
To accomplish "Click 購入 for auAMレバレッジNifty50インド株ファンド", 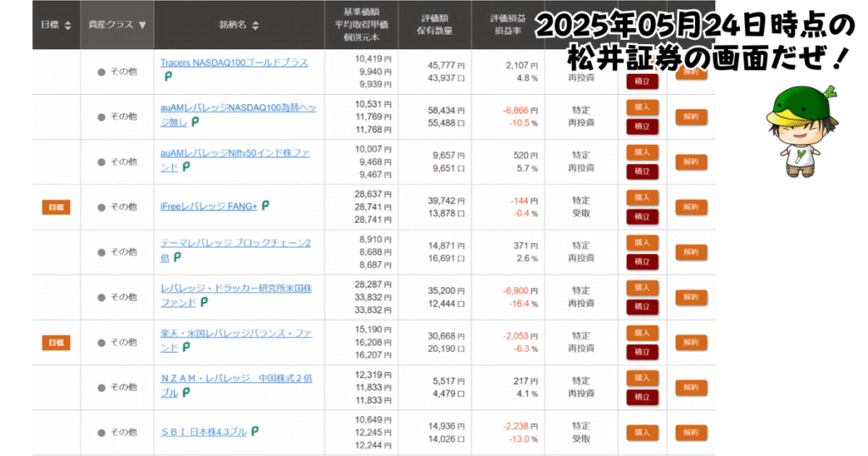I will click(x=643, y=153).
